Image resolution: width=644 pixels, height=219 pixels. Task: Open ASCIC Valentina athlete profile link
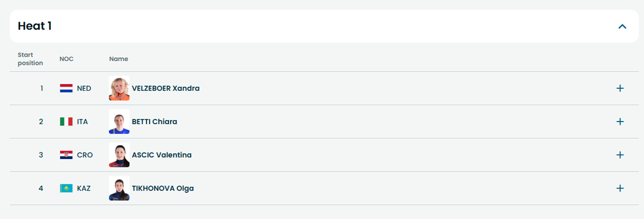(162, 155)
